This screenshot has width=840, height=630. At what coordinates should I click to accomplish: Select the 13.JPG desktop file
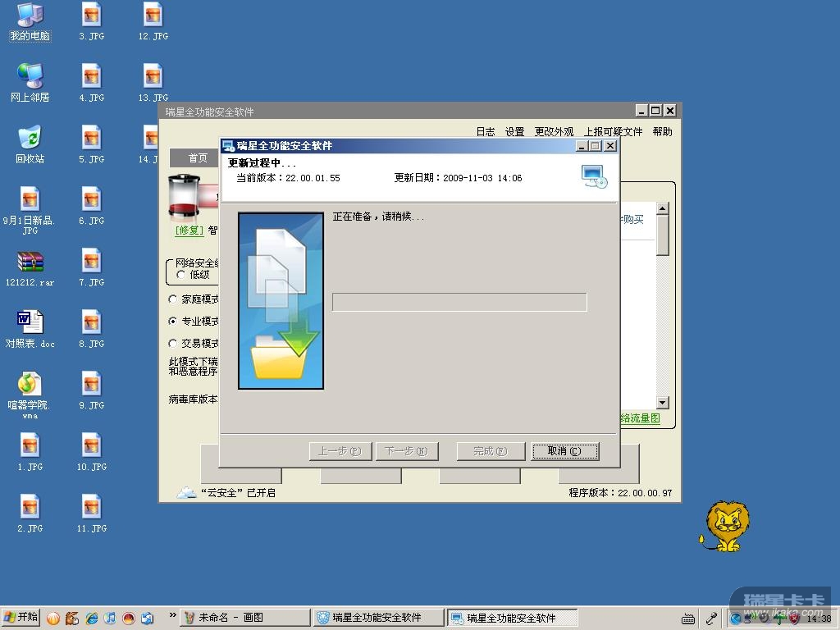point(153,83)
